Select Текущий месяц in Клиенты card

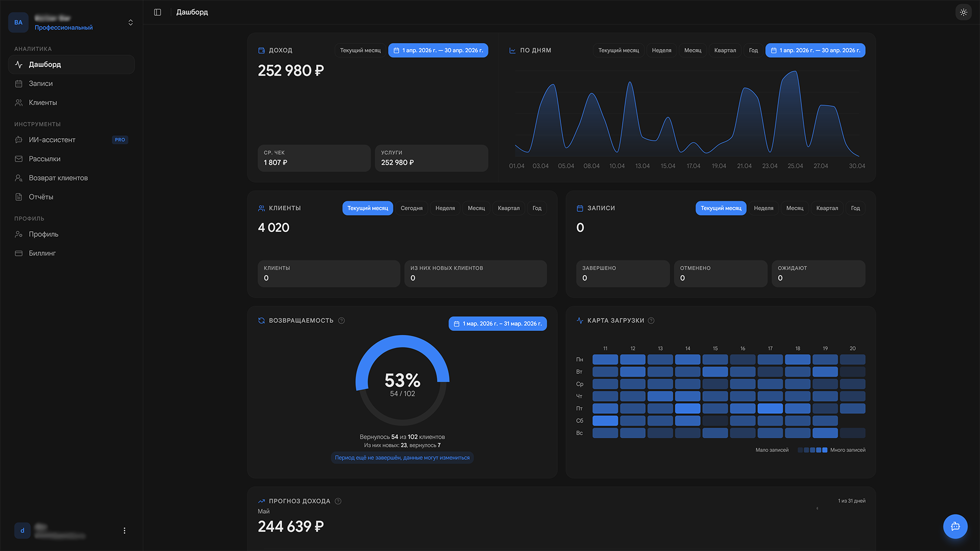367,208
